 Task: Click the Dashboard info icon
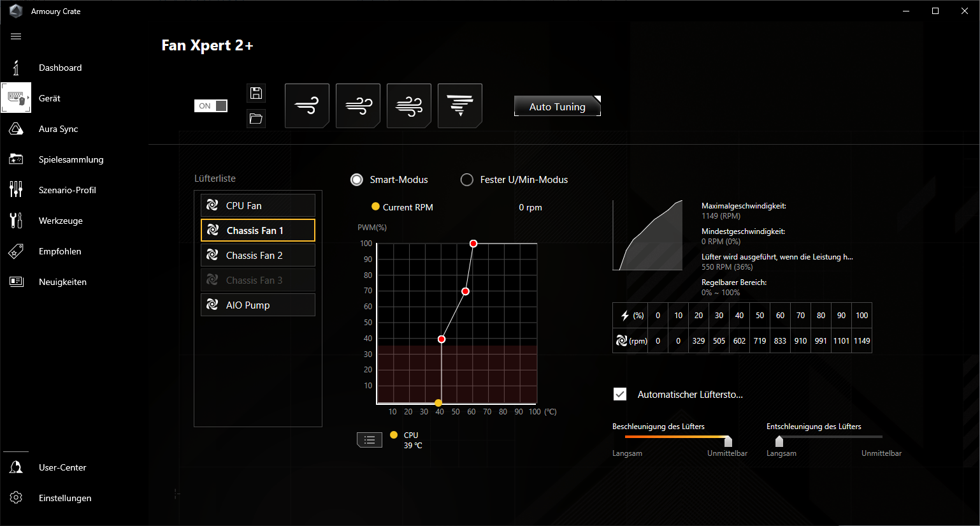click(16, 68)
